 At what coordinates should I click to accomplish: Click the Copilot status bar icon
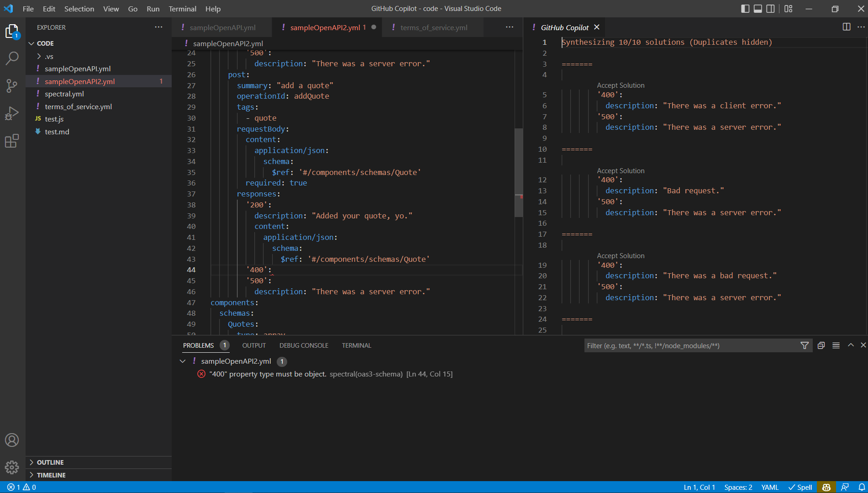(x=826, y=487)
